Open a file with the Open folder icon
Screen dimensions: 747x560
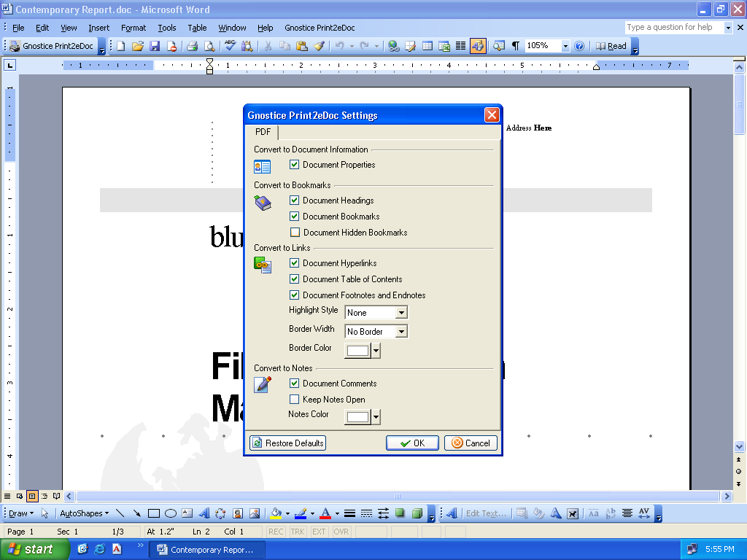[138, 46]
